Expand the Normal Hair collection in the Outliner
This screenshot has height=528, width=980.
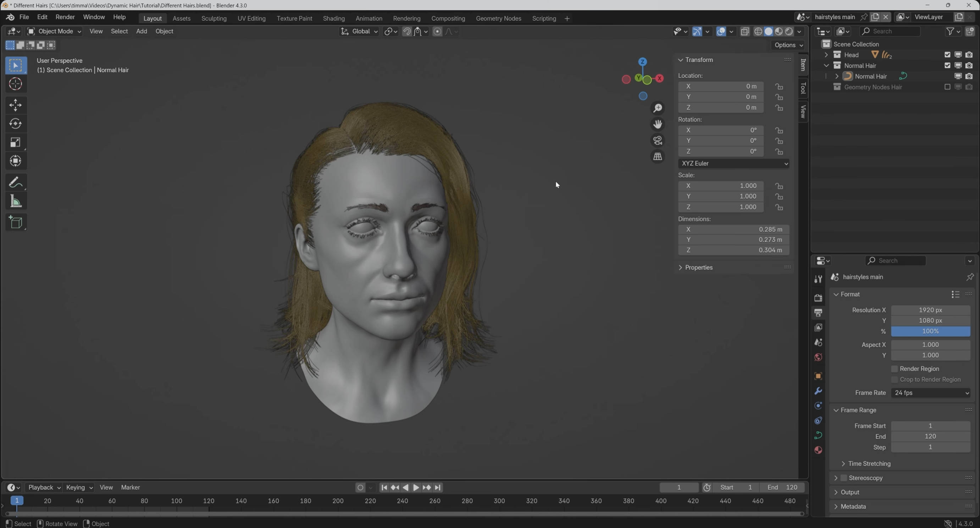click(x=826, y=66)
